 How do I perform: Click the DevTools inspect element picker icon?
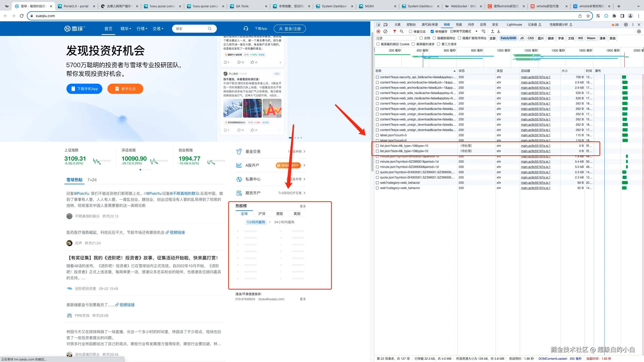coord(378,25)
